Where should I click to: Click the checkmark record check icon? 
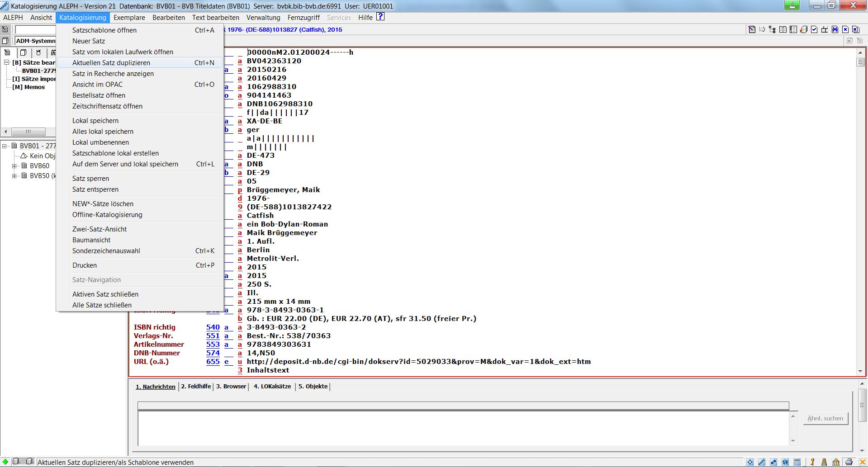[x=814, y=30]
